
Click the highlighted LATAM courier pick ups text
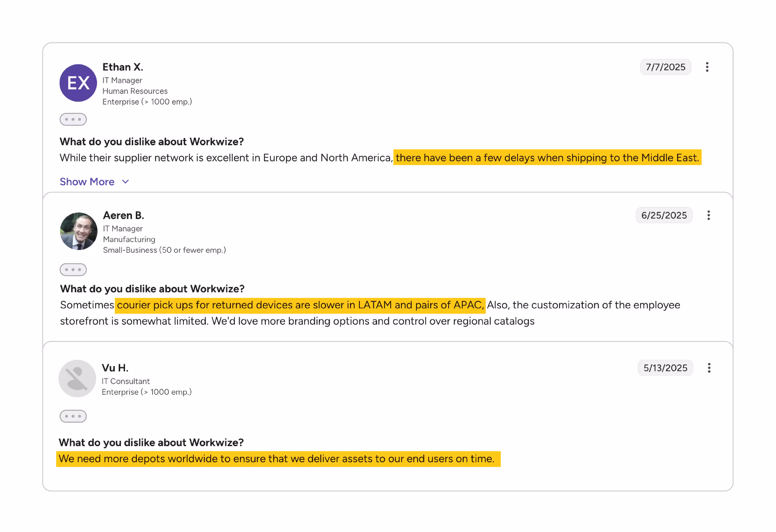(x=300, y=305)
